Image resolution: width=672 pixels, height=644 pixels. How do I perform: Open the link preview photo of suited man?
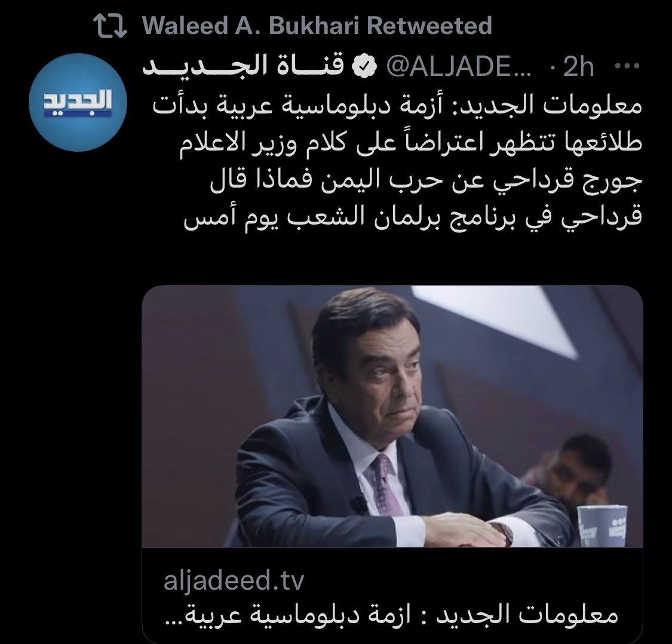[x=392, y=416]
